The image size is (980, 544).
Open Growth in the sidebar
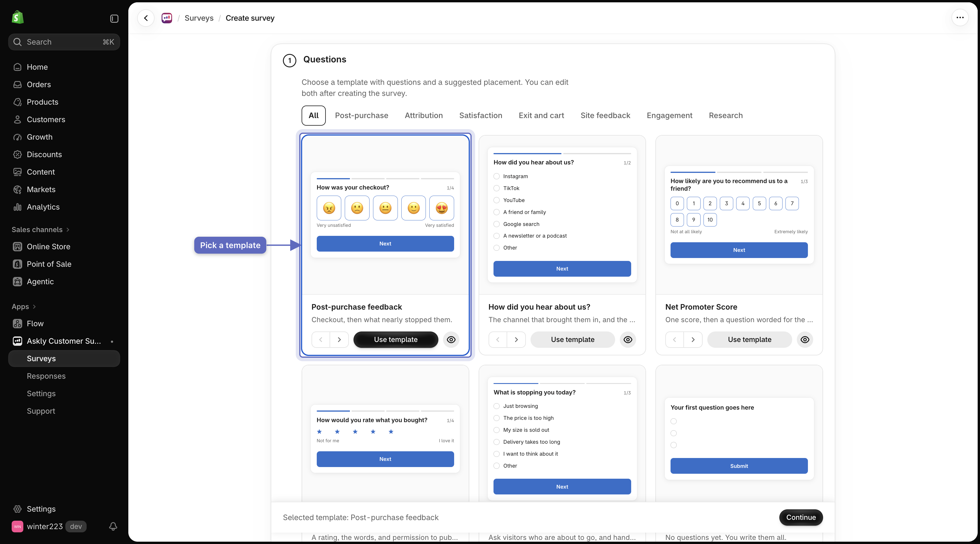pyautogui.click(x=64, y=137)
